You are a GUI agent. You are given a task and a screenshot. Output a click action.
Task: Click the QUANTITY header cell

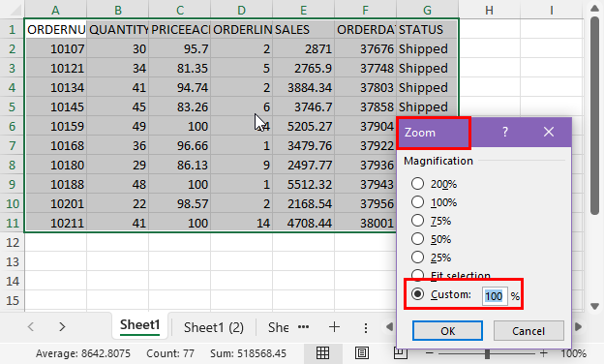pyautogui.click(x=118, y=29)
